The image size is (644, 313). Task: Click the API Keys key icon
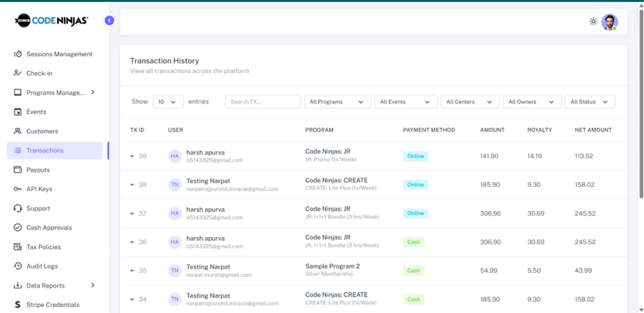click(x=18, y=189)
